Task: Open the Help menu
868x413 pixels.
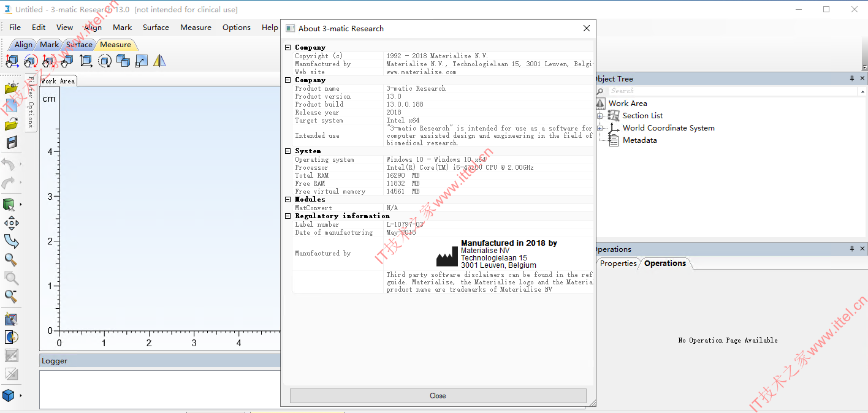Action: (x=270, y=27)
